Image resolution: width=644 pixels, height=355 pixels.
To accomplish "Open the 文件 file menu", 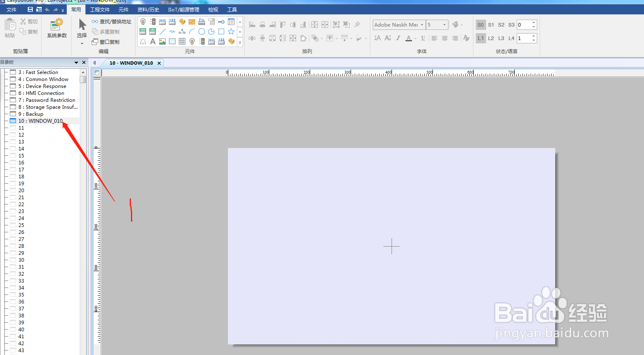I will (x=11, y=9).
